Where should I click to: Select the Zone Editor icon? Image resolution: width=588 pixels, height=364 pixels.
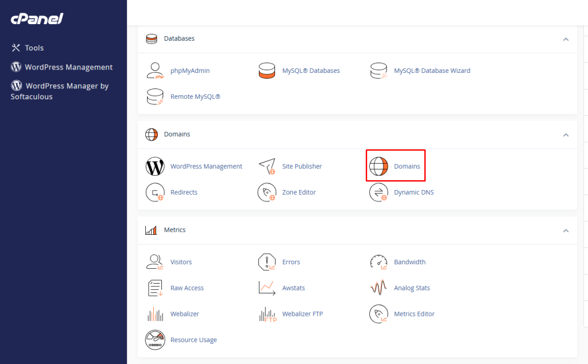[267, 192]
